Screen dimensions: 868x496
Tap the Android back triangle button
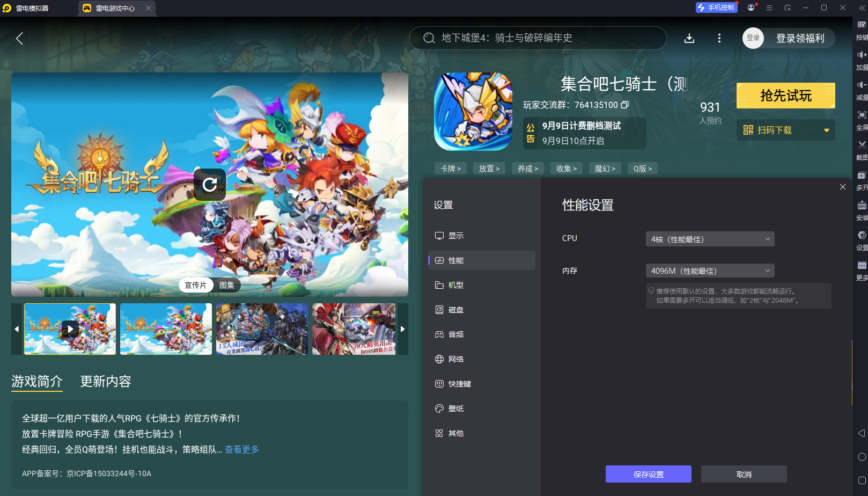[x=862, y=433]
